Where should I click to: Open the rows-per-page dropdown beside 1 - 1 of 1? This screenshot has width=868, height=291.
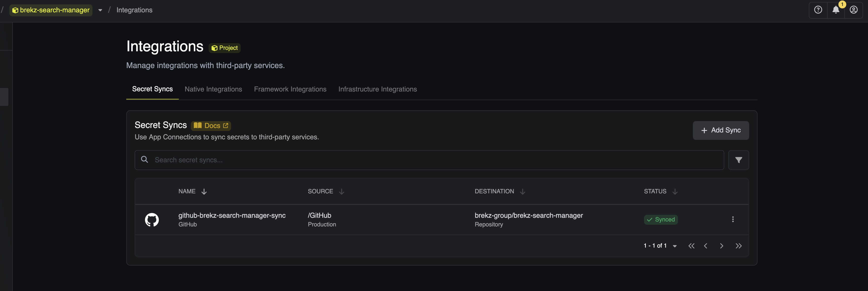tap(675, 246)
